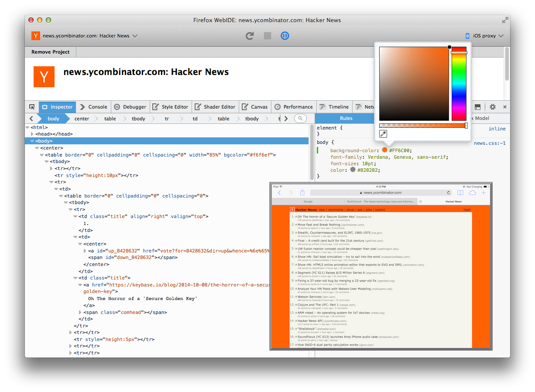The height and width of the screenshot is (392, 535).
Task: Select the Rules sidebar tab
Action: (346, 118)
